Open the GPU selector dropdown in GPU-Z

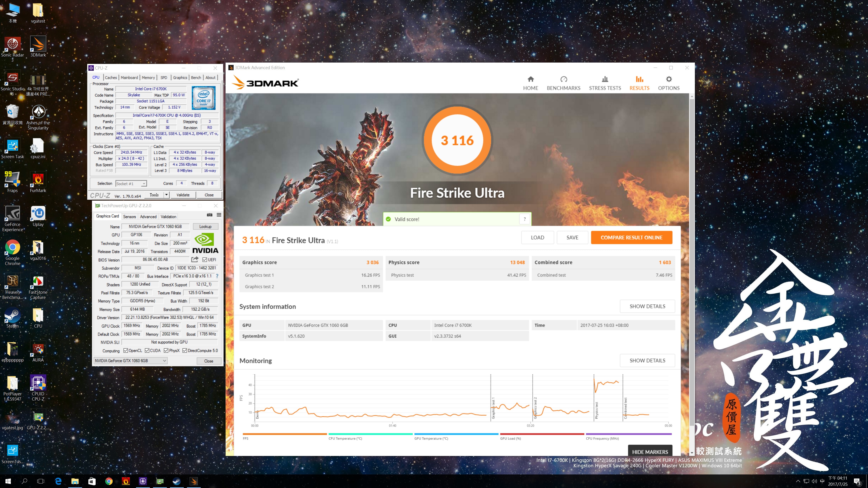(x=130, y=361)
